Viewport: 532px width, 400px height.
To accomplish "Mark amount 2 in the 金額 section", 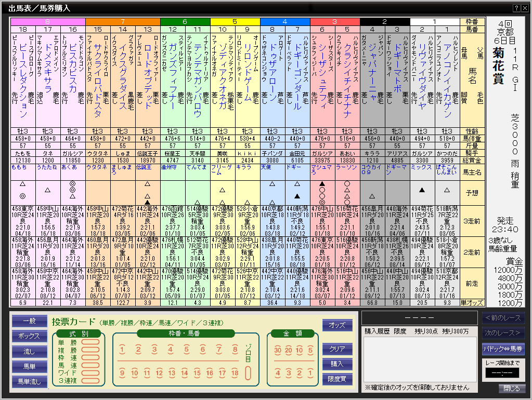I will (x=299, y=373).
